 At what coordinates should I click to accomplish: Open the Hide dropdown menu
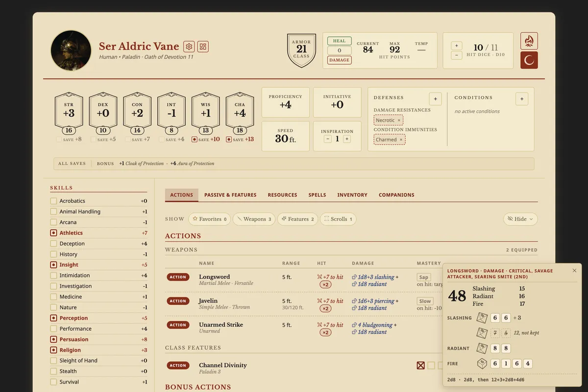click(520, 219)
